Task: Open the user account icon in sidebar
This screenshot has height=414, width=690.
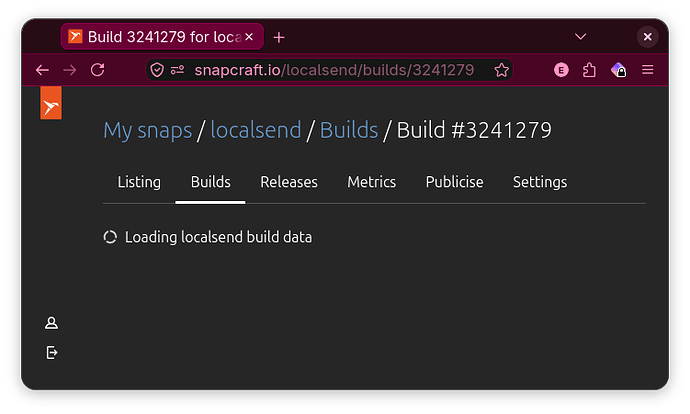Action: point(51,323)
